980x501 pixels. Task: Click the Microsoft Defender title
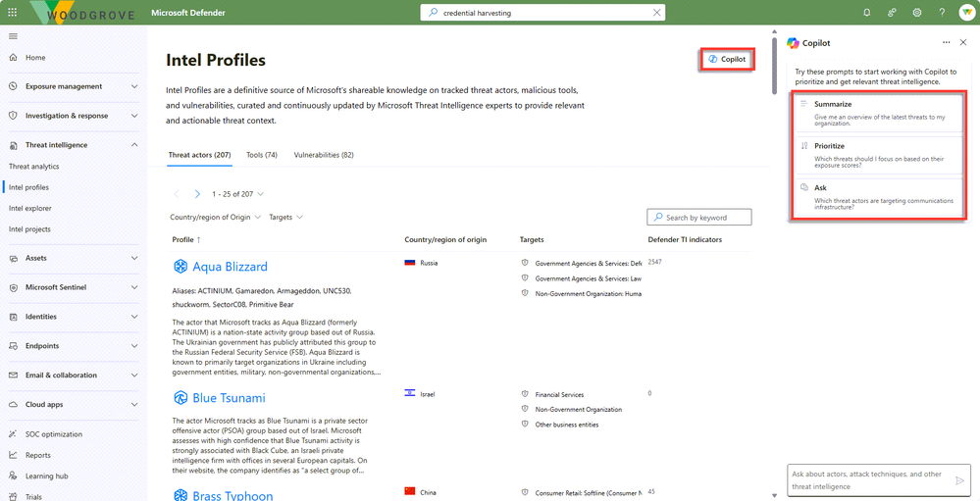[x=188, y=13]
